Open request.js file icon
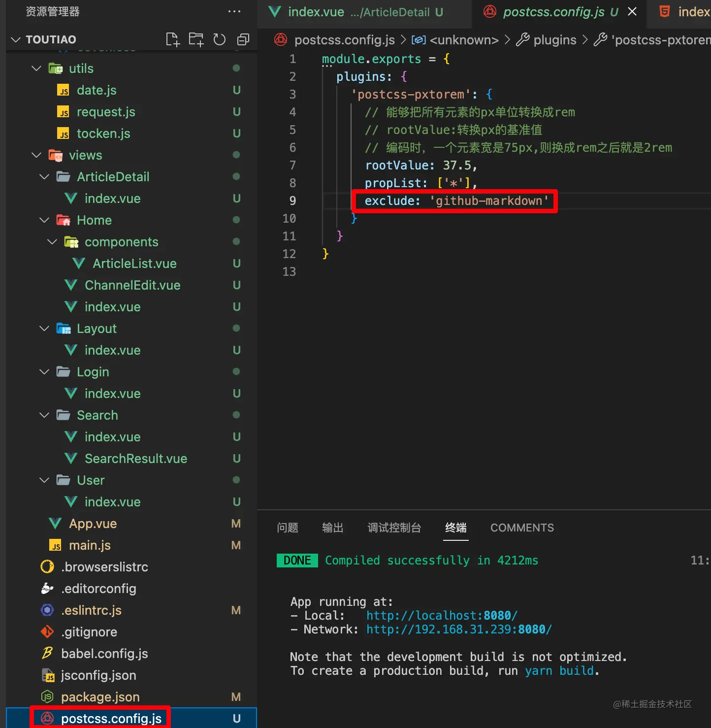The image size is (711, 728). (x=64, y=112)
